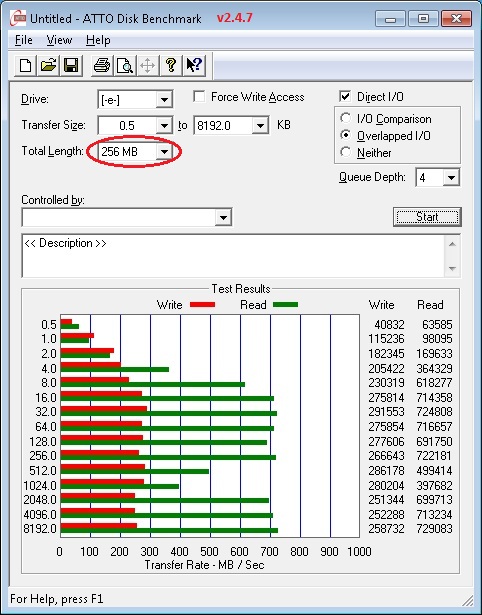Maximize the ATTO Disk Benchmark window
The image size is (482, 615).
[x=423, y=18]
